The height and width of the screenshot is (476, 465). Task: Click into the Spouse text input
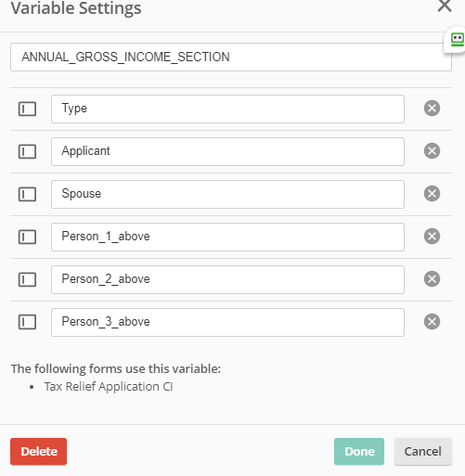[227, 194]
